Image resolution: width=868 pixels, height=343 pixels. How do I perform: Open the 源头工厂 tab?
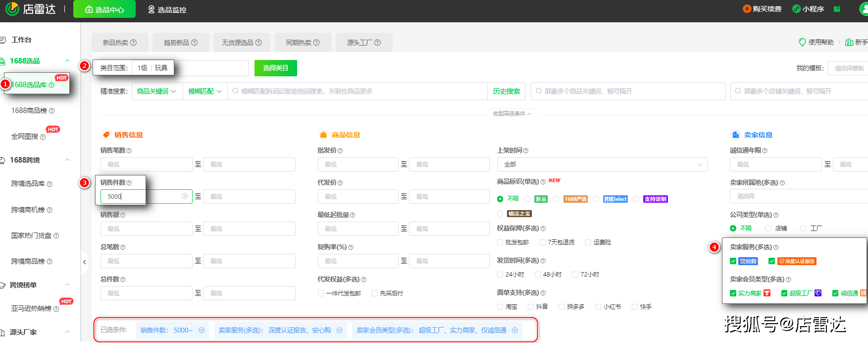coord(364,43)
